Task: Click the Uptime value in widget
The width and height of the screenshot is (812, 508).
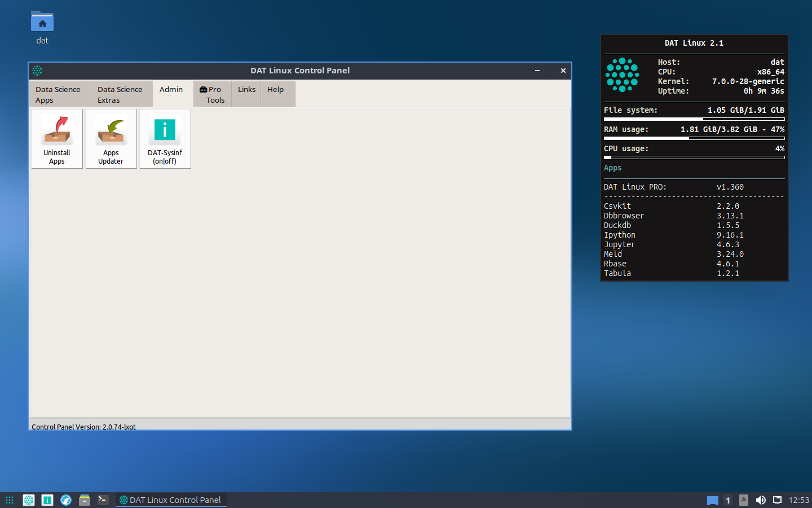Action: [764, 91]
